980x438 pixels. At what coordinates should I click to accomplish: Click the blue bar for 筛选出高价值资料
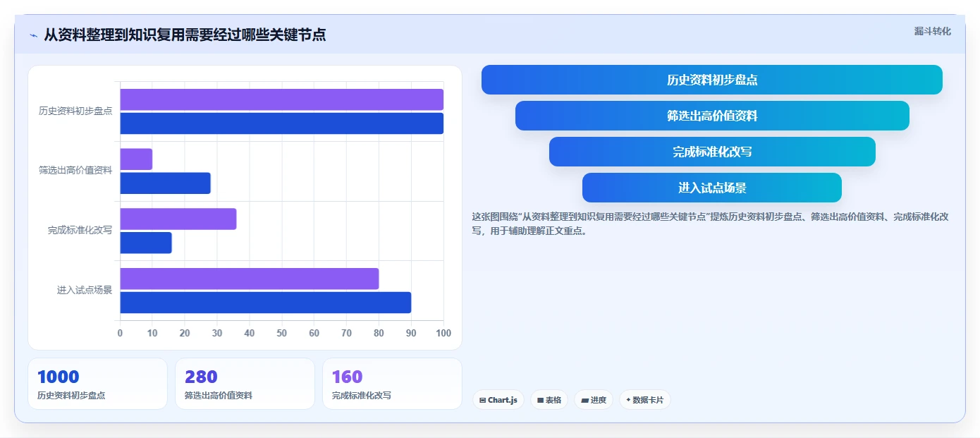(x=166, y=183)
